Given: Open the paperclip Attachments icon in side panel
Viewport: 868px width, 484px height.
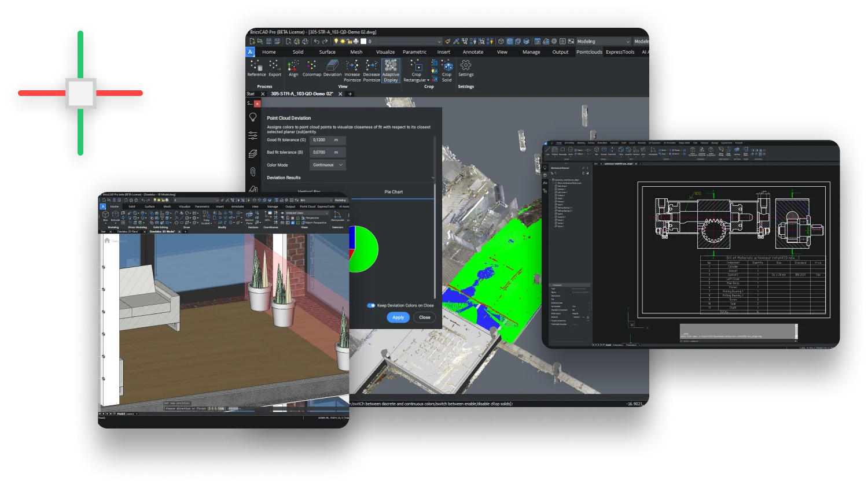Looking at the screenshot, I should coord(253,172).
